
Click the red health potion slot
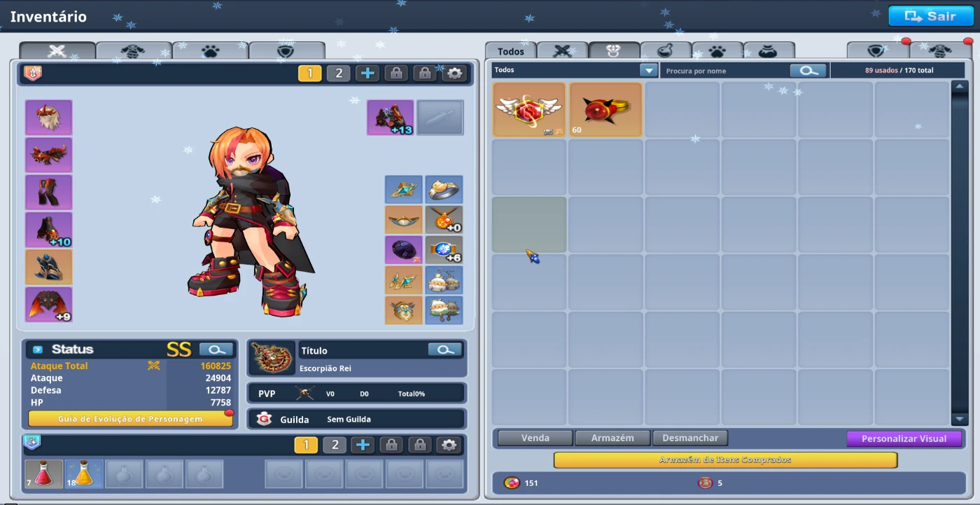pos(44,474)
